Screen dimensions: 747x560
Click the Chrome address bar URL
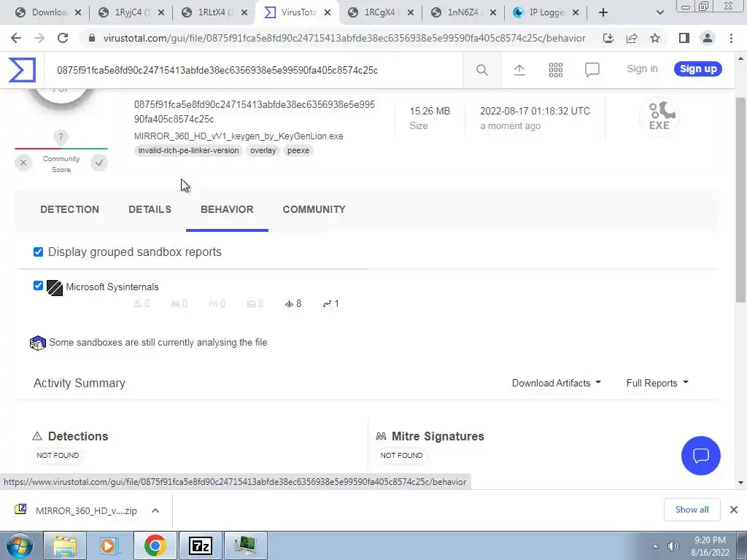click(x=344, y=38)
